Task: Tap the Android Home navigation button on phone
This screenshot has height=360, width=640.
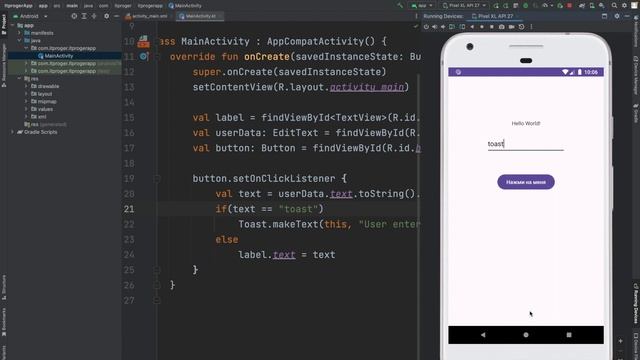Action: click(526, 335)
